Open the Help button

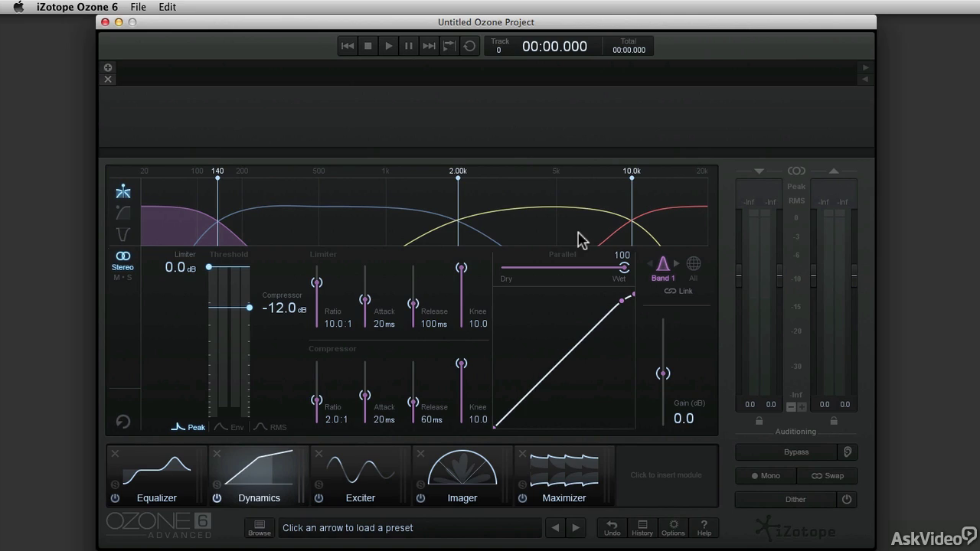[x=704, y=528]
